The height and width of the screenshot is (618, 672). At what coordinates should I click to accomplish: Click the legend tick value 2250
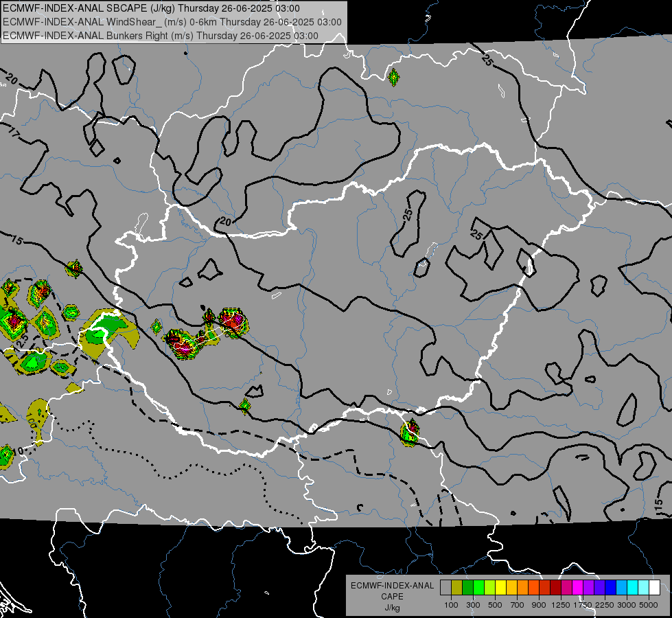tap(605, 605)
